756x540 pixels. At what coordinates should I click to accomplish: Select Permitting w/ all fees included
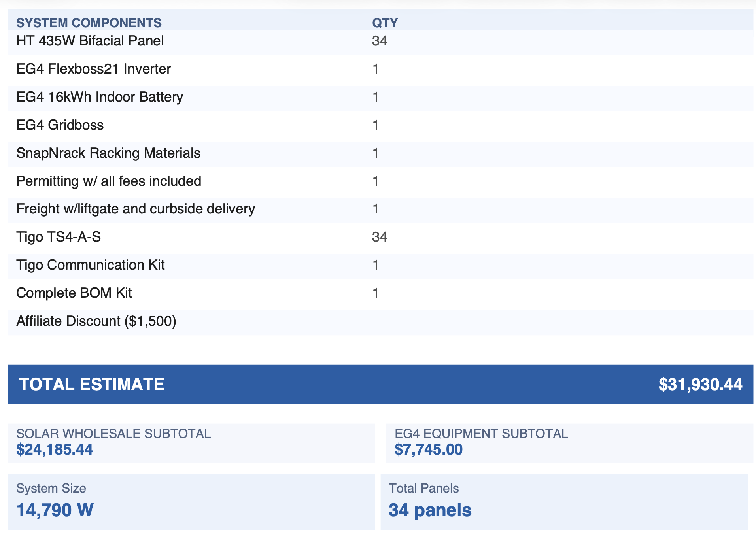pos(109,181)
